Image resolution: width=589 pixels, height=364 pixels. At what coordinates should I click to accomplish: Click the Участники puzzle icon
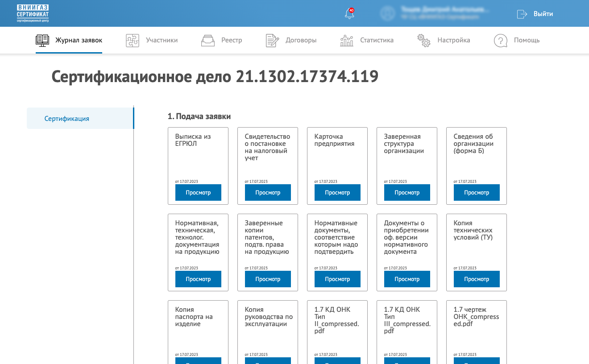[x=133, y=40]
